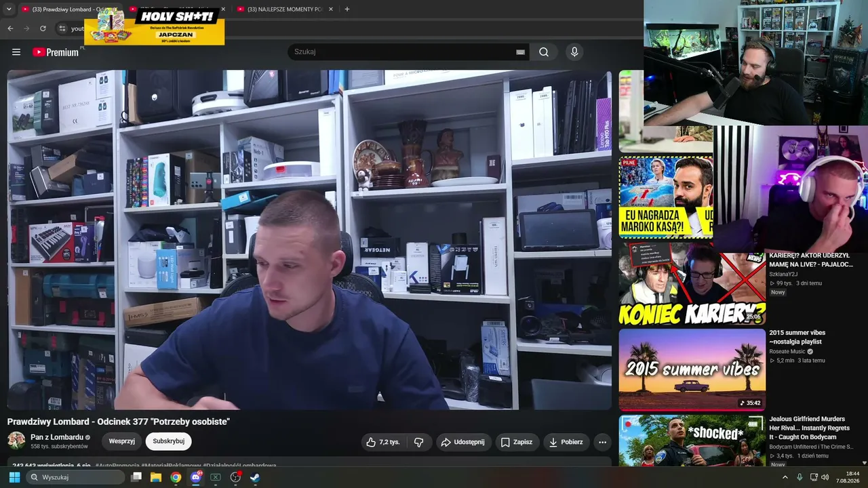868x488 pixels.
Task: Open Jealous Girlfriend Murders Her Rival title
Action: (810, 428)
